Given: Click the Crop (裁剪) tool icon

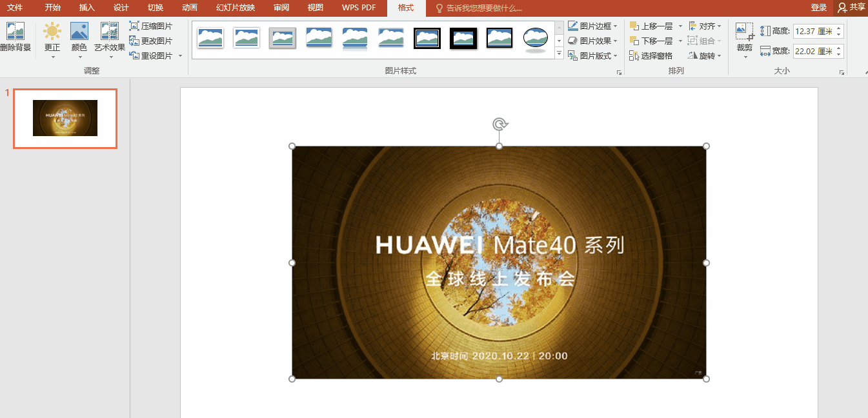Looking at the screenshot, I should pos(745,32).
